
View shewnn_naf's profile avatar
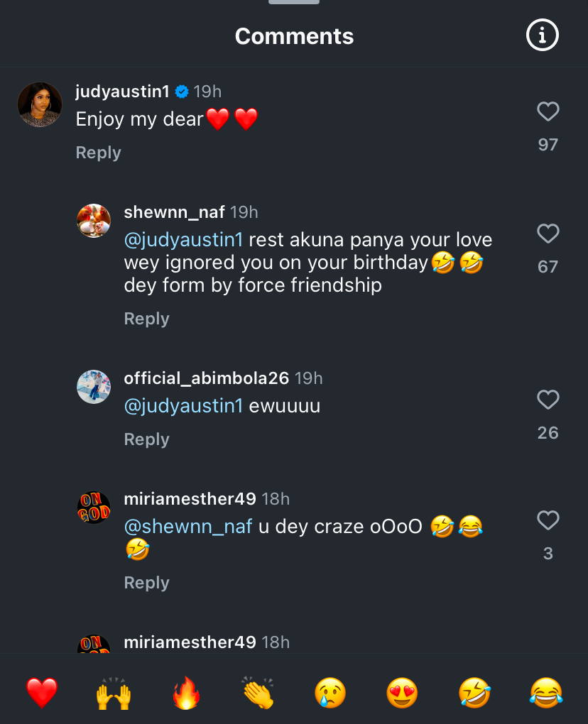pyautogui.click(x=94, y=221)
